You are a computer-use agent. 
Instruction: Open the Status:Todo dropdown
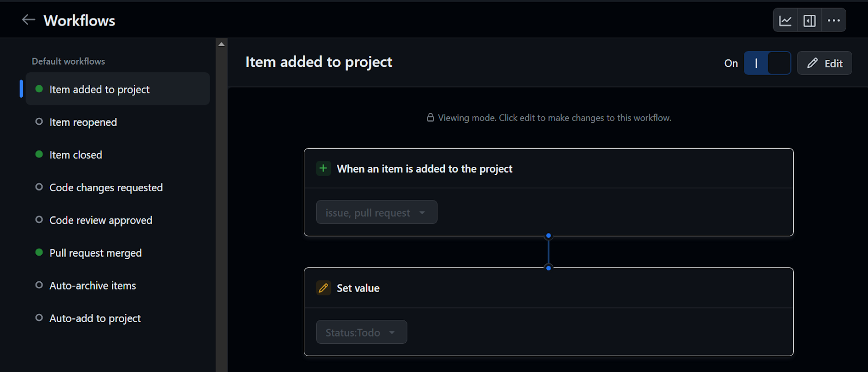361,332
